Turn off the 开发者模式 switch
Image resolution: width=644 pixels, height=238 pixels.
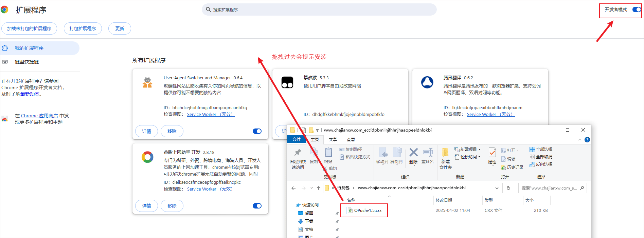(637, 9)
